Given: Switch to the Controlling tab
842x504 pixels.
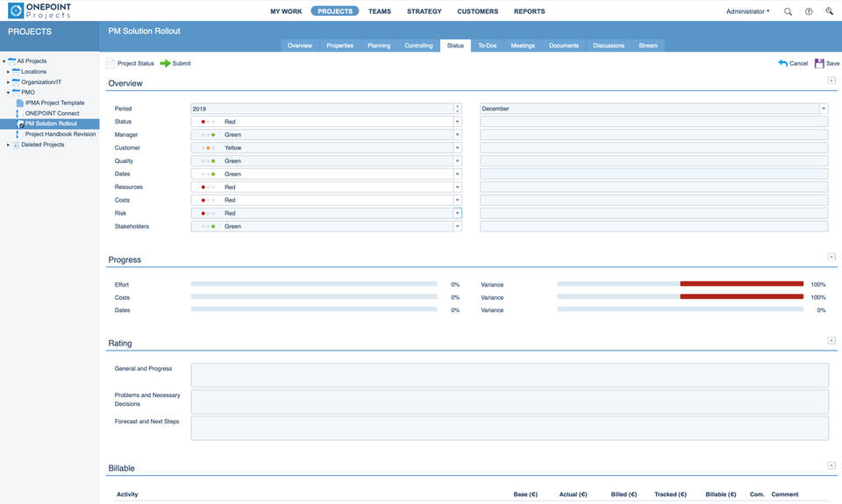Looking at the screenshot, I should tap(418, 46).
